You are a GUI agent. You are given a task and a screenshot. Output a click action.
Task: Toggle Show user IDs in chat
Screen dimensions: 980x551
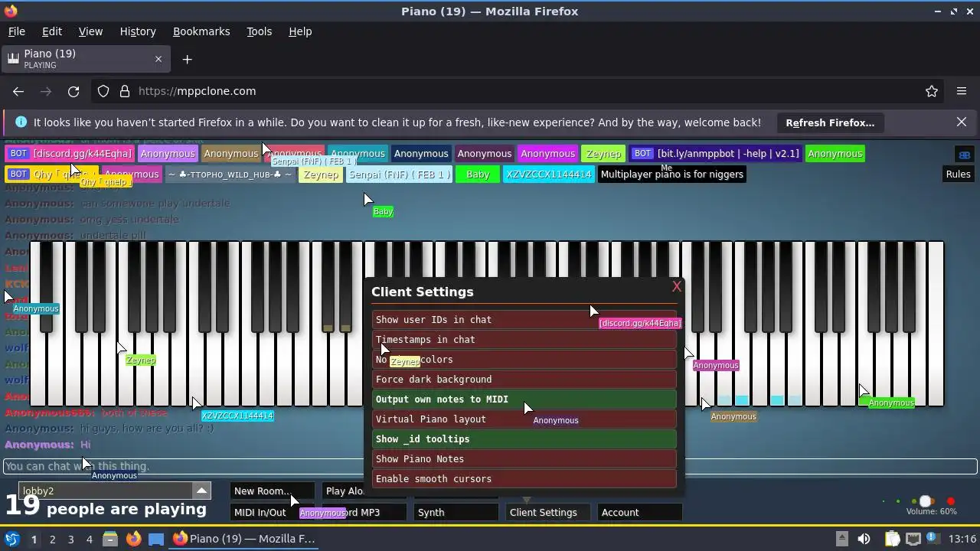pyautogui.click(x=524, y=320)
